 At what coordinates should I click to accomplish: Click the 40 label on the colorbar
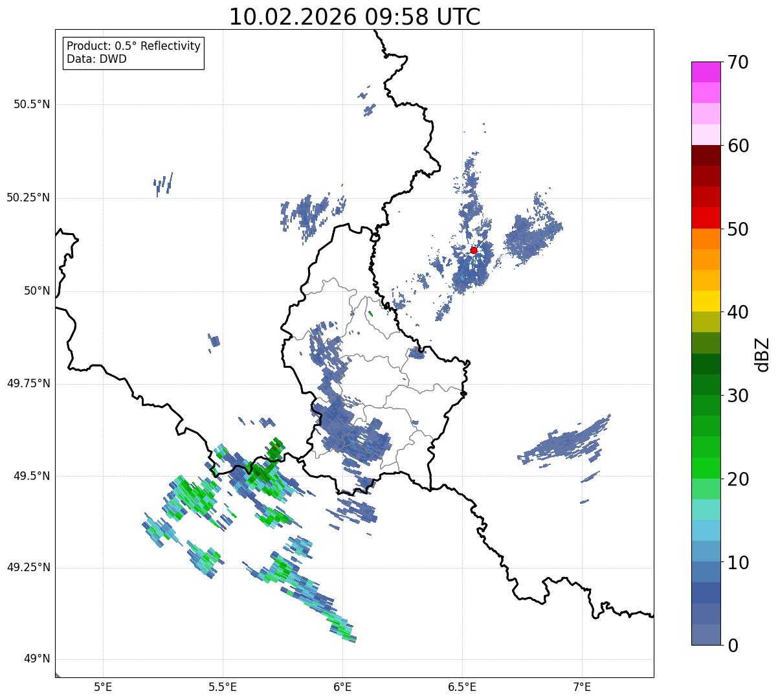(x=737, y=312)
